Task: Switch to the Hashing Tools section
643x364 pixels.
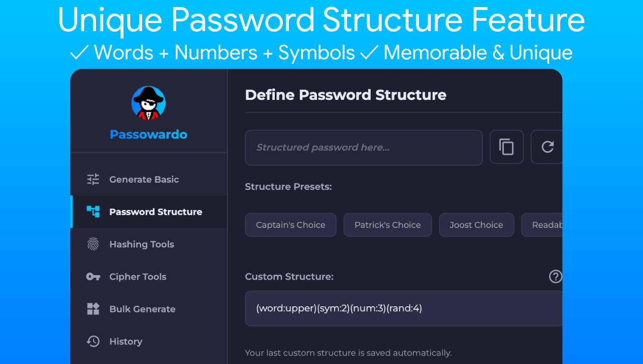Action: 142,245
